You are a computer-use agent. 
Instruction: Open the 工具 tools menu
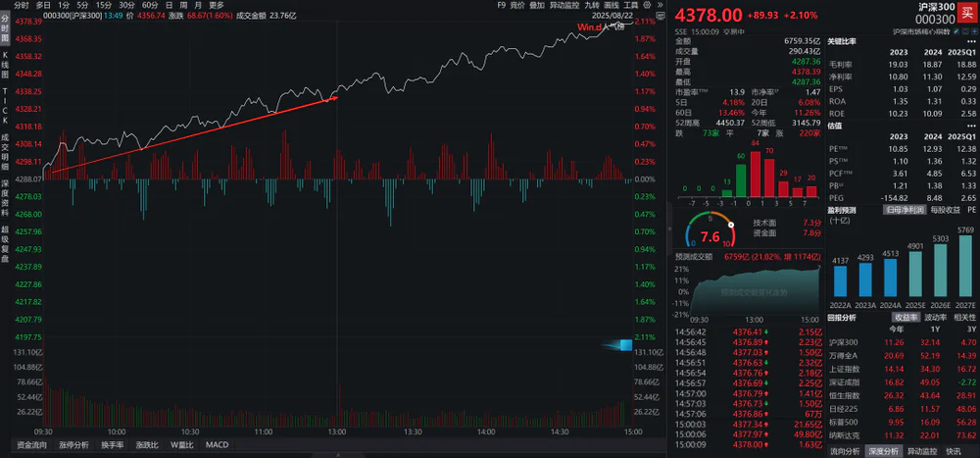point(630,5)
